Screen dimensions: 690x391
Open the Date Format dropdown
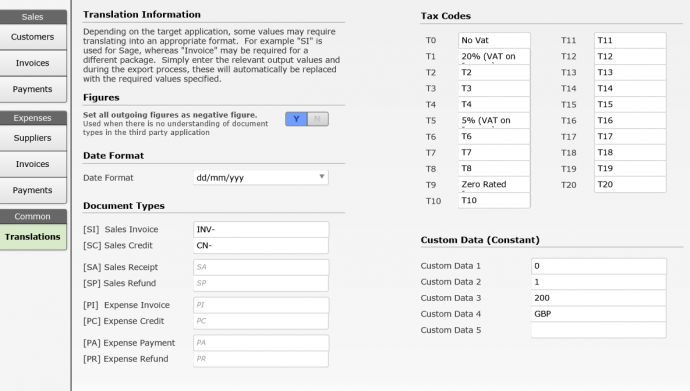point(261,178)
